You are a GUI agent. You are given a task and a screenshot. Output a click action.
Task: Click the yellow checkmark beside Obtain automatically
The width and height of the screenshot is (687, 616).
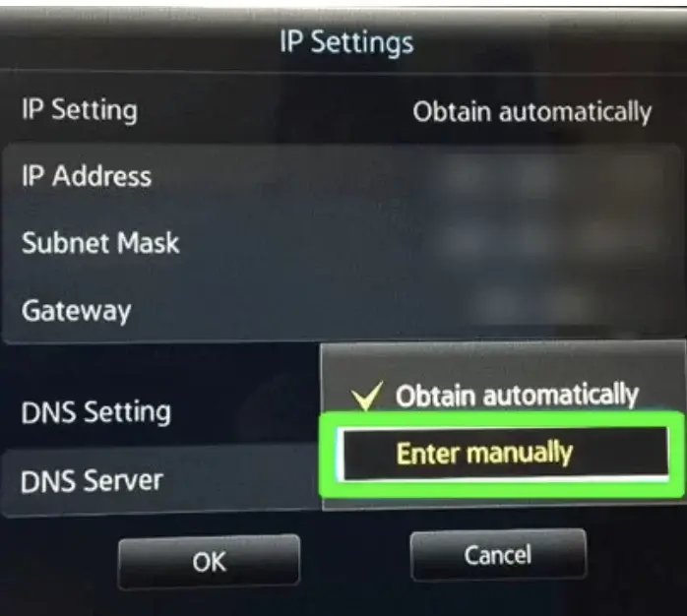[367, 396]
